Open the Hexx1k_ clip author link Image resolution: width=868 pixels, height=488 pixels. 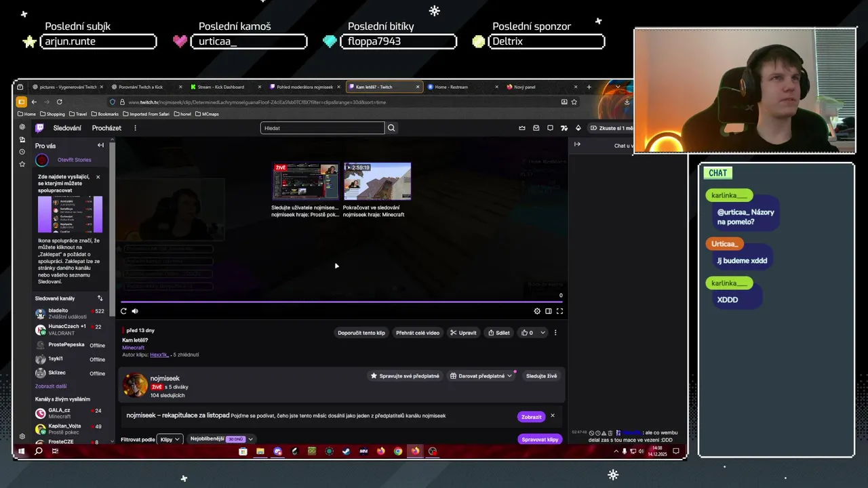coord(159,354)
